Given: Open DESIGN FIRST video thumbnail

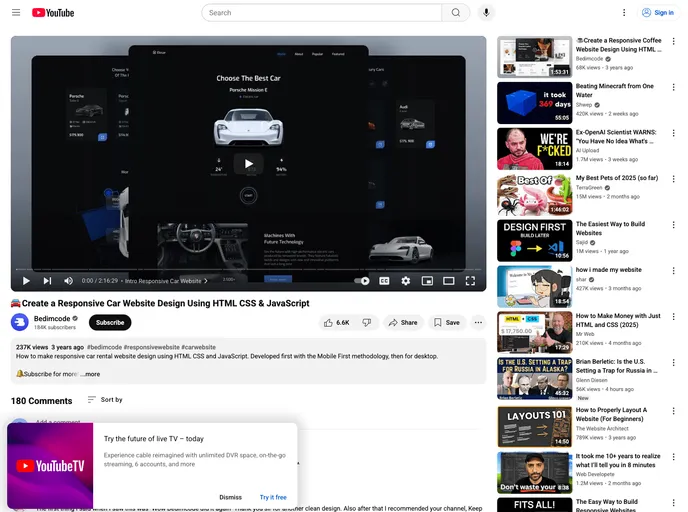Looking at the screenshot, I should pos(534,240).
